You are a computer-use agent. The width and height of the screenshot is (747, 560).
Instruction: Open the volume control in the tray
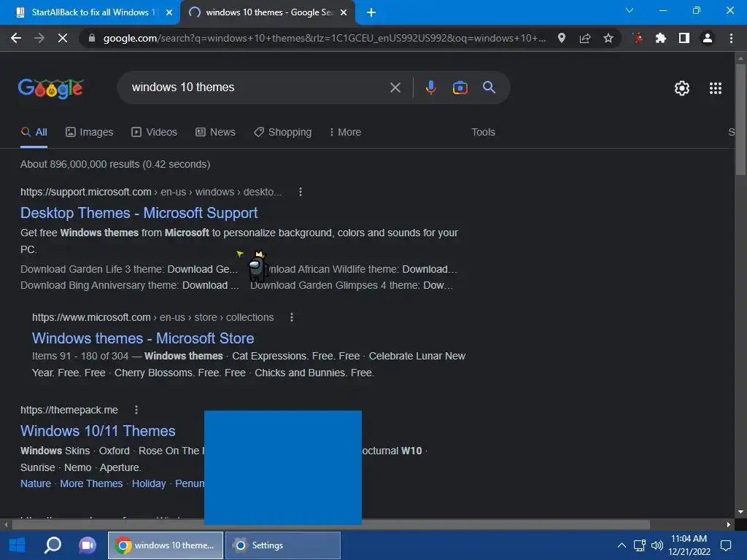(657, 545)
